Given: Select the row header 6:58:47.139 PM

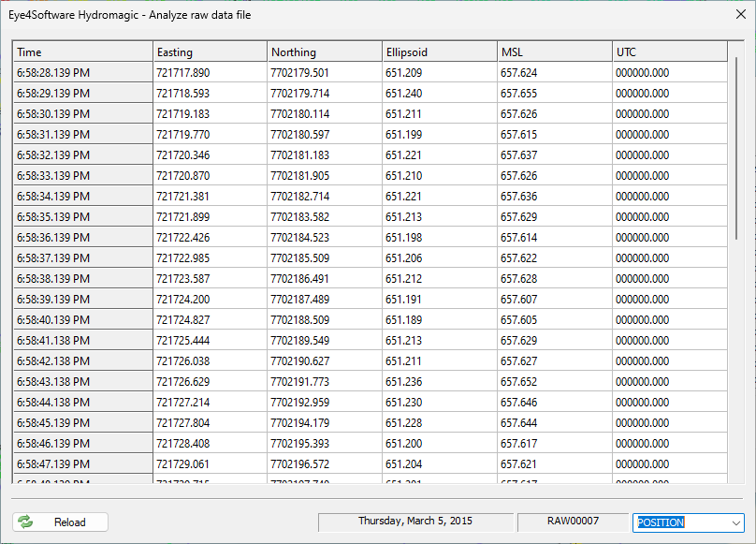Looking at the screenshot, I should (x=83, y=463).
